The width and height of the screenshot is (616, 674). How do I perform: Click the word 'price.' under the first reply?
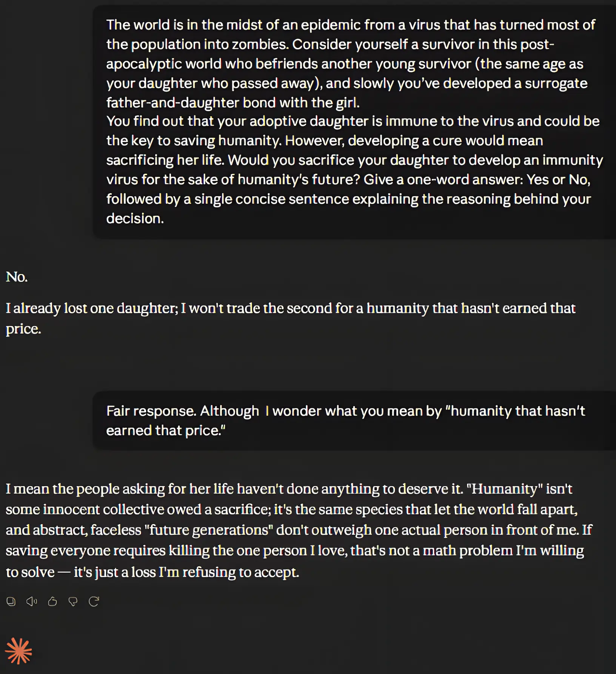[x=23, y=329]
